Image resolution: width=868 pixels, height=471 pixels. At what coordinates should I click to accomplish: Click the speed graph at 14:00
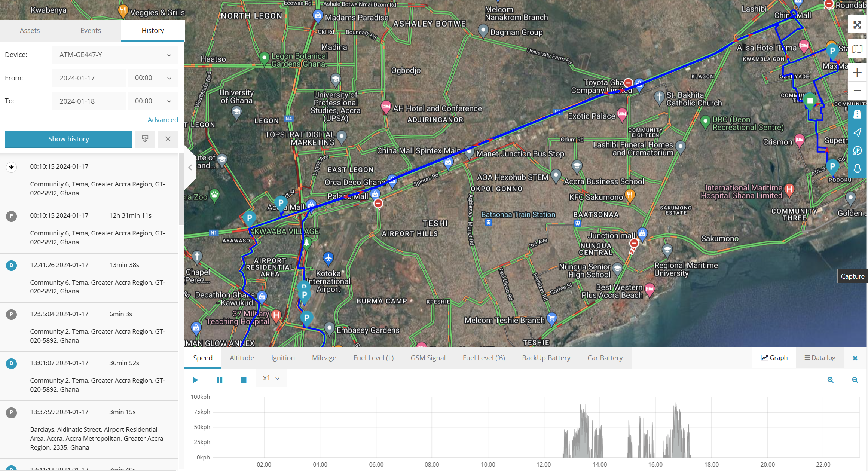(x=600, y=427)
